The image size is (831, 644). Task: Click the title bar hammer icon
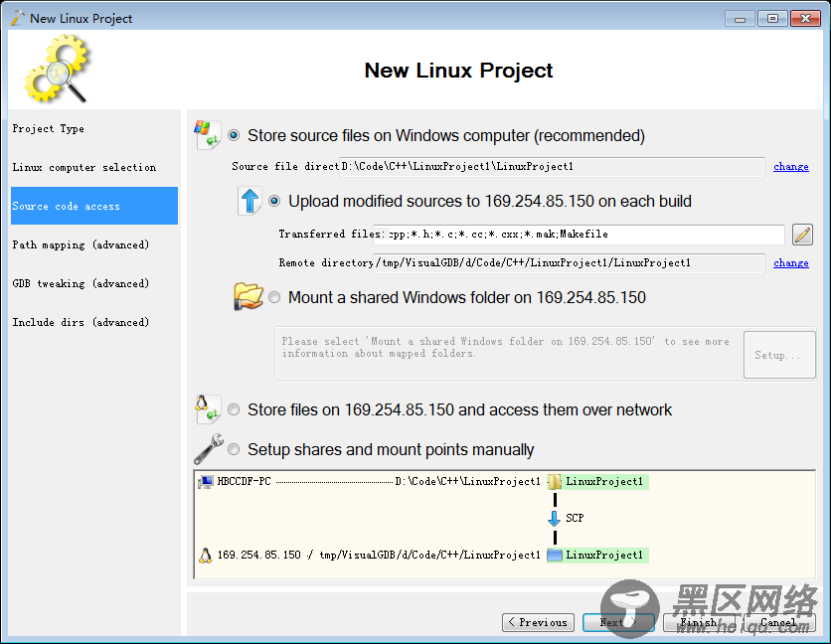pyautogui.click(x=18, y=18)
